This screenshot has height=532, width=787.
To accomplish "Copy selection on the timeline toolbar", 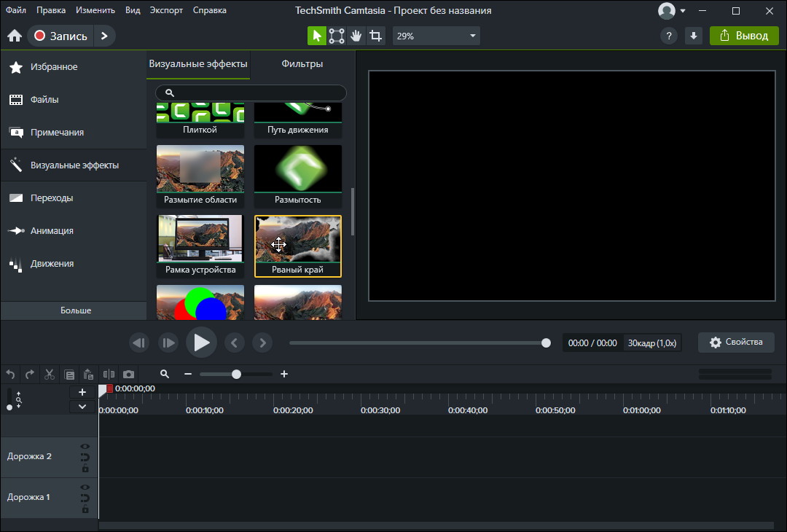I will pos(69,374).
